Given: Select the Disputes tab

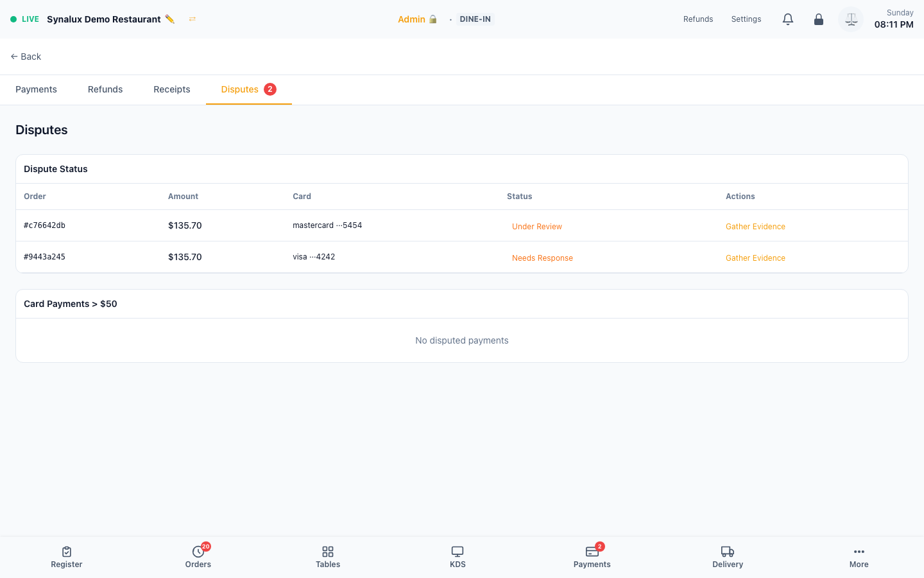Looking at the screenshot, I should (249, 89).
